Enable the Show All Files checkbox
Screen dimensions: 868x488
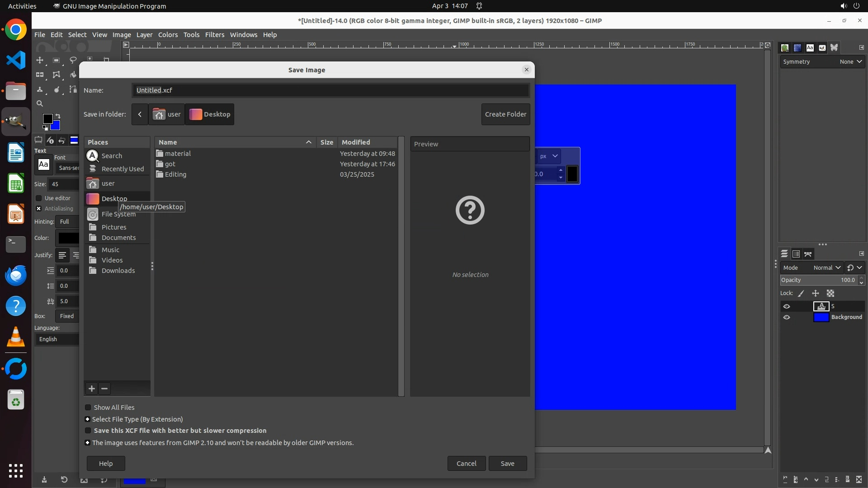88,408
